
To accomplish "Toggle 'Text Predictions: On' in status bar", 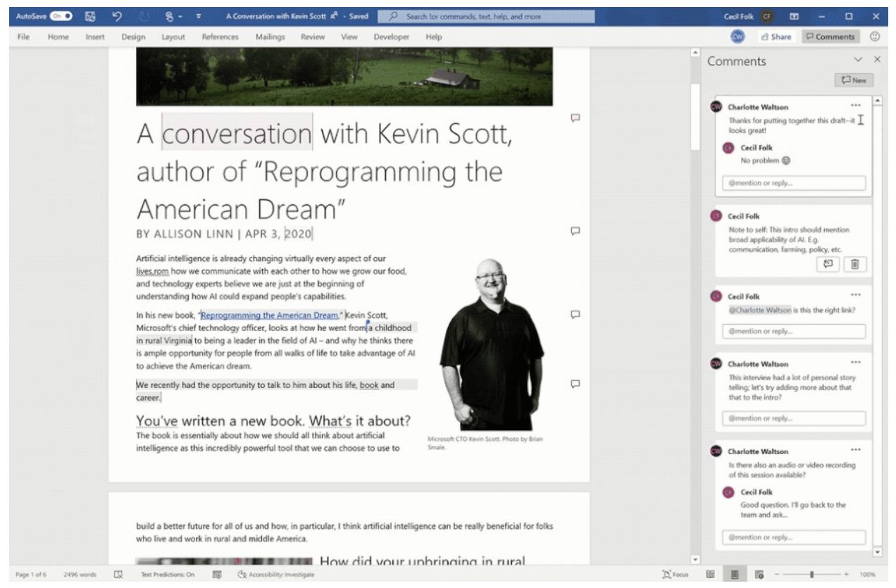I will (x=168, y=575).
